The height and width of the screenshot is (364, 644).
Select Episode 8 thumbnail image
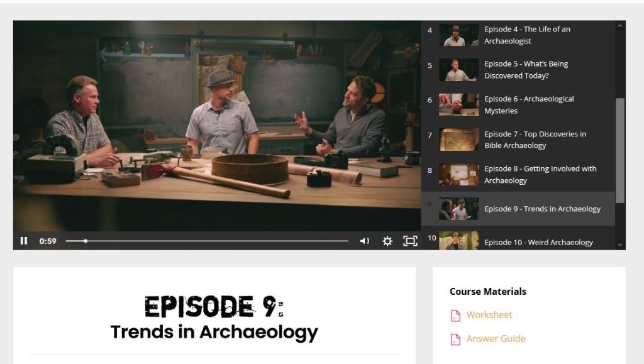(458, 175)
